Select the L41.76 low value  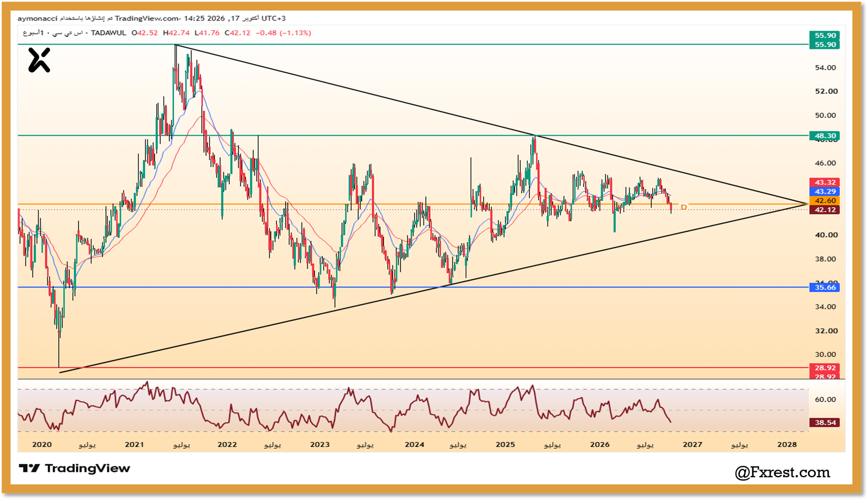pos(207,33)
